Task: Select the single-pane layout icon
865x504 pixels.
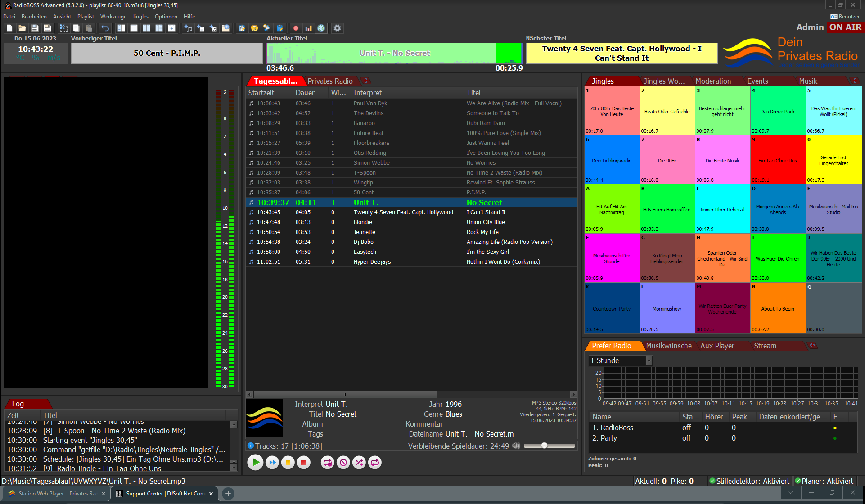Action: pos(134,28)
